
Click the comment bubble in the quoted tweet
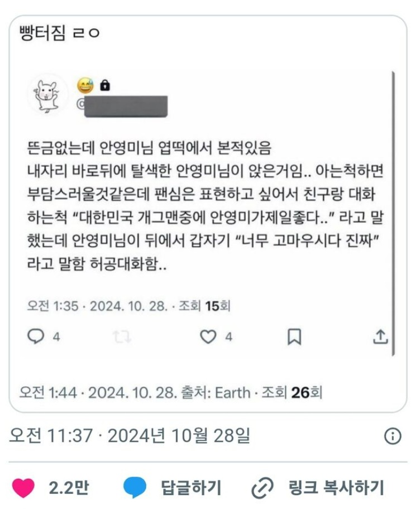[x=36, y=337]
